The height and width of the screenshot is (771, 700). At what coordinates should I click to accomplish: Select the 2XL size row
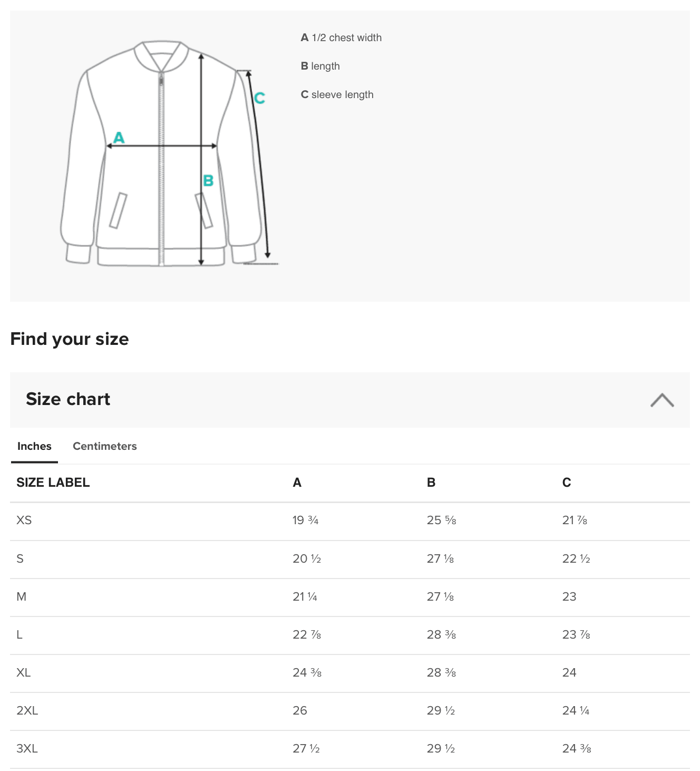[350, 711]
